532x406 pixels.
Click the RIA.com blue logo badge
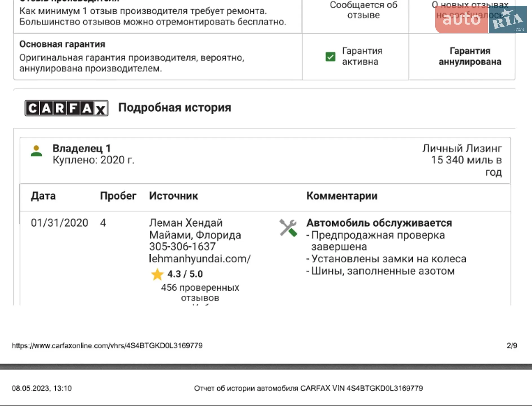click(x=507, y=19)
